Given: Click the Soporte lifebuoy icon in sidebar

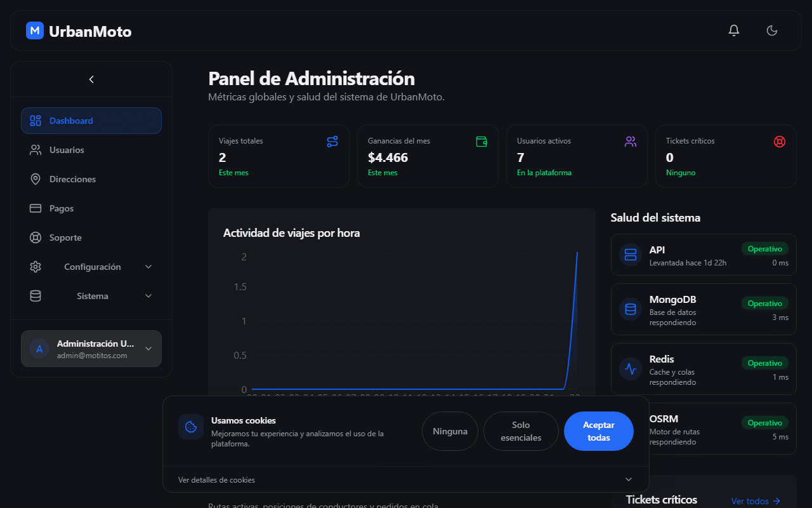Looking at the screenshot, I should [36, 237].
